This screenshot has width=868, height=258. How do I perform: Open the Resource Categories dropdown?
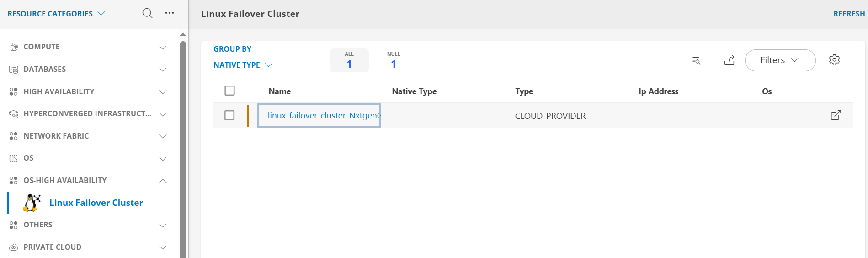pos(56,14)
